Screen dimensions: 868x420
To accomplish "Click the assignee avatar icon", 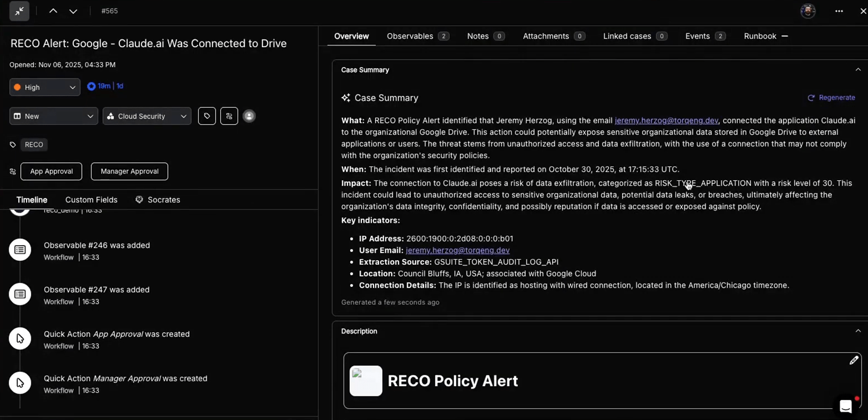I will click(x=249, y=116).
